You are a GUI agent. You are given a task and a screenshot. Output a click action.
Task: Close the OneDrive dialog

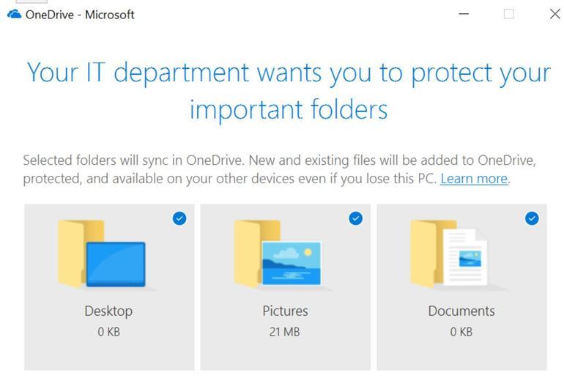(x=554, y=14)
